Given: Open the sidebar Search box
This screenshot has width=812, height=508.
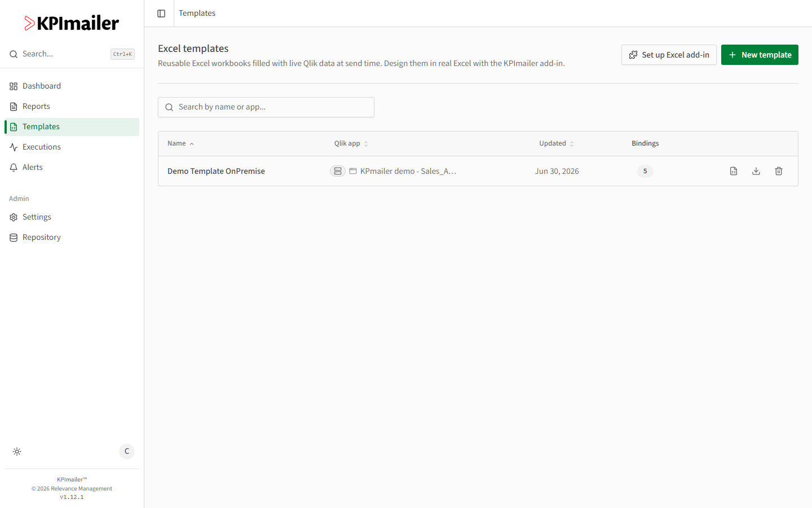Looking at the screenshot, I should point(72,54).
